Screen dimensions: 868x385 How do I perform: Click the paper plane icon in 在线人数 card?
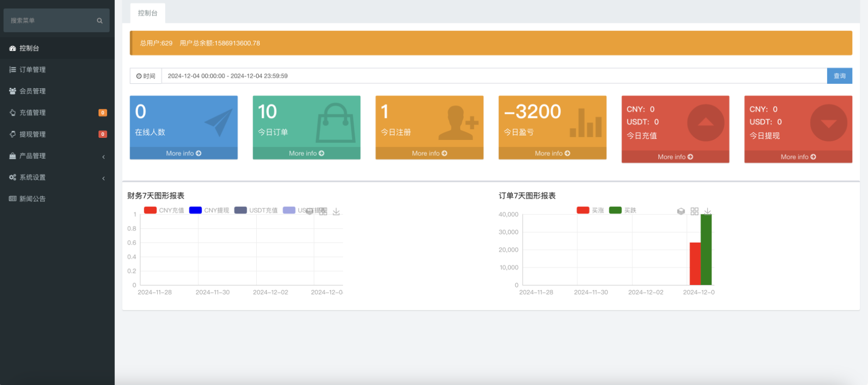[x=218, y=123]
